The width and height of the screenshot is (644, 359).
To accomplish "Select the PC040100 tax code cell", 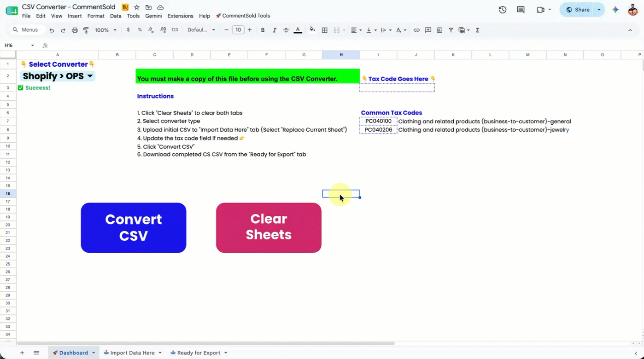I will tap(378, 122).
